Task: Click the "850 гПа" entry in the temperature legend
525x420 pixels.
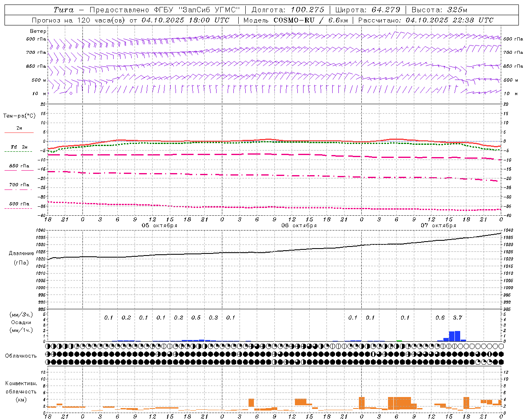Action: tap(19, 166)
